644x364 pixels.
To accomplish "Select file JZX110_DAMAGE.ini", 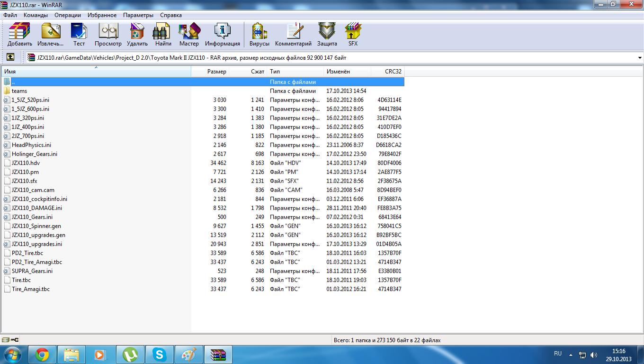I will [x=203, y=208].
